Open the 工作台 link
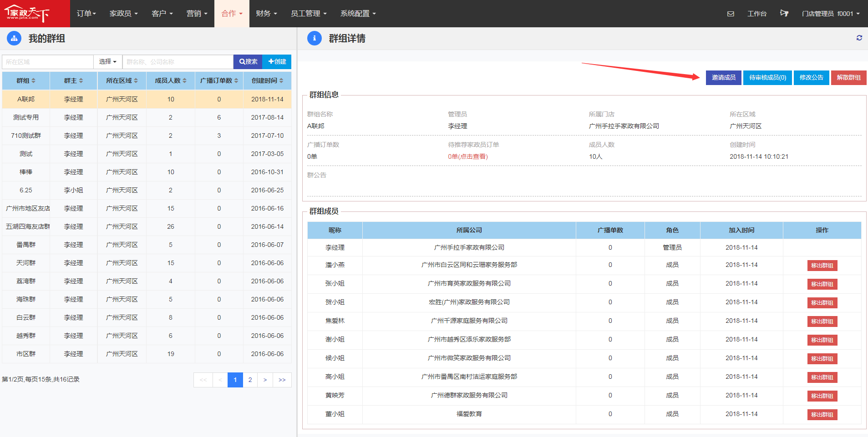The height and width of the screenshot is (437, 868). pos(757,14)
